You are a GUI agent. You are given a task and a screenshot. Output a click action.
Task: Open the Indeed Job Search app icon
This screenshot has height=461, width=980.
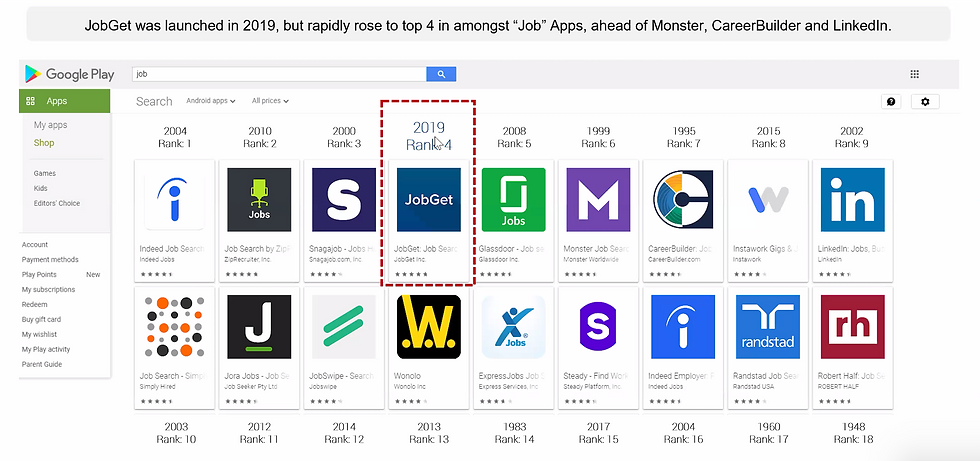click(175, 200)
